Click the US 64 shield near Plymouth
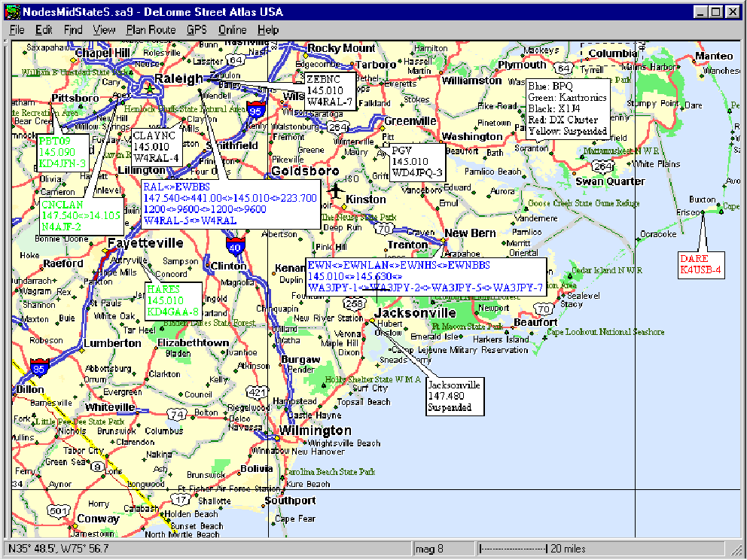 point(564,68)
